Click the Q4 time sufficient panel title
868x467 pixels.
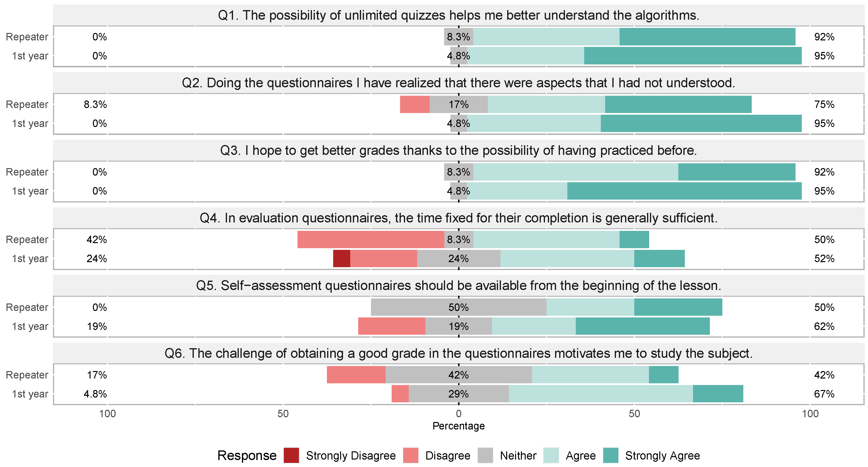click(x=458, y=218)
